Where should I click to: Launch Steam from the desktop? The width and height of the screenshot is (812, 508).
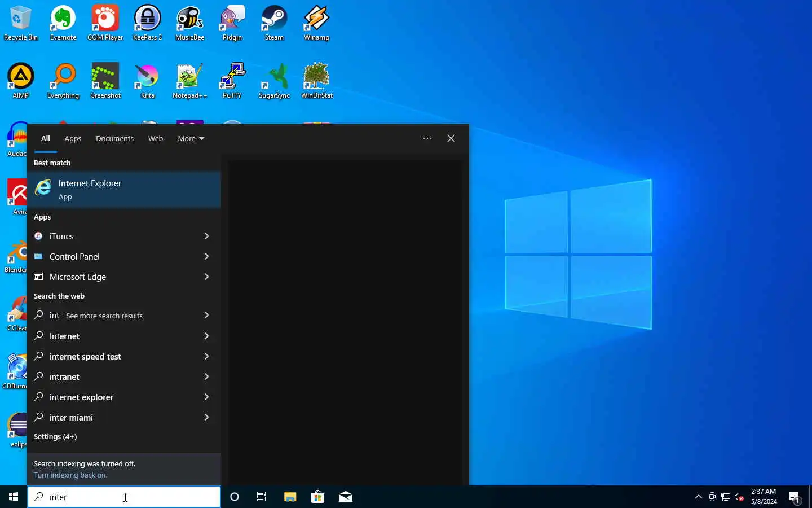pyautogui.click(x=275, y=23)
